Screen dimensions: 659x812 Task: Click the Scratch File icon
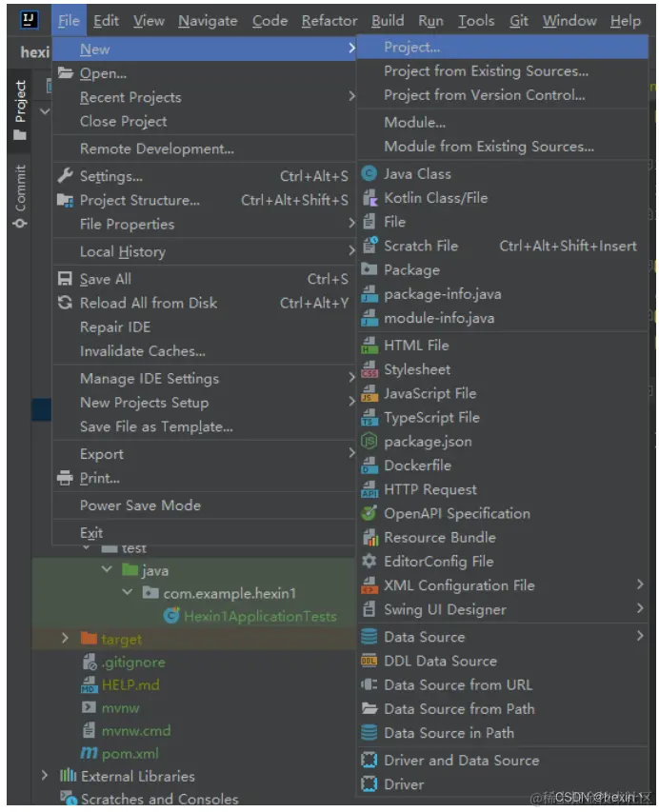(x=369, y=246)
